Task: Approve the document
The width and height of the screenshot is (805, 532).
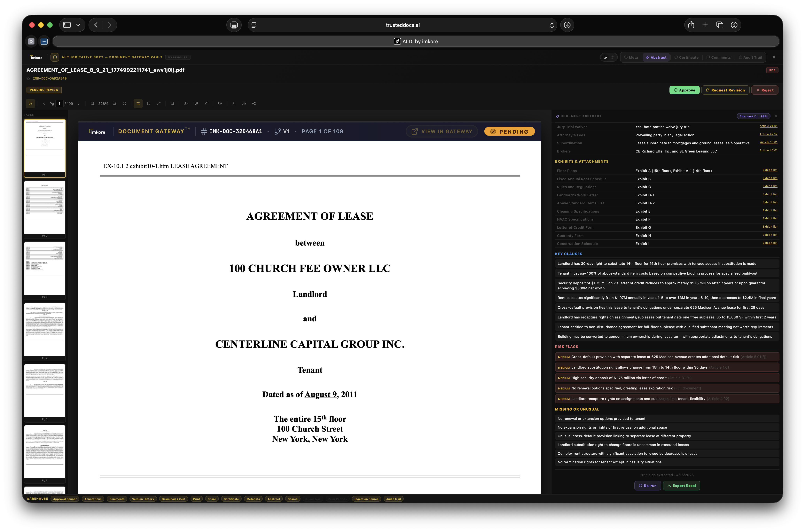Action: (684, 90)
